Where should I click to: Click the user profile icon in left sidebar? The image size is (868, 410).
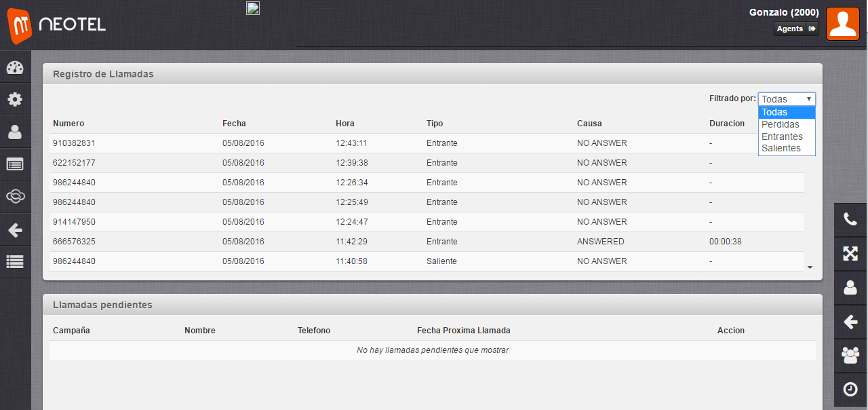[x=15, y=132]
